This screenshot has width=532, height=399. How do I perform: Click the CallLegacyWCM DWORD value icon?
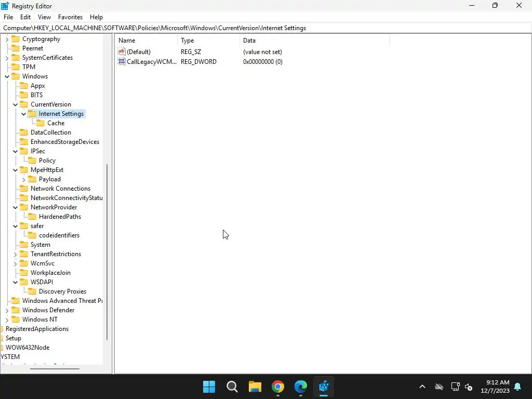pyautogui.click(x=122, y=61)
